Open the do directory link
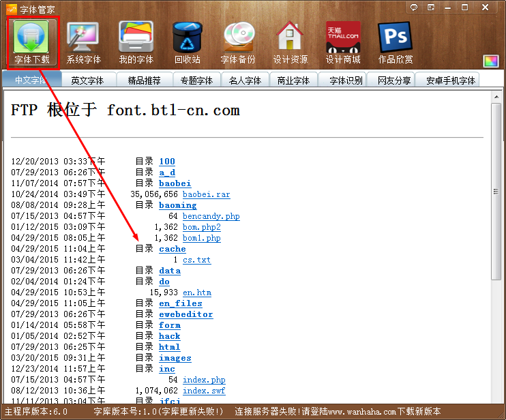This screenshot has height=420, width=506. pos(164,282)
